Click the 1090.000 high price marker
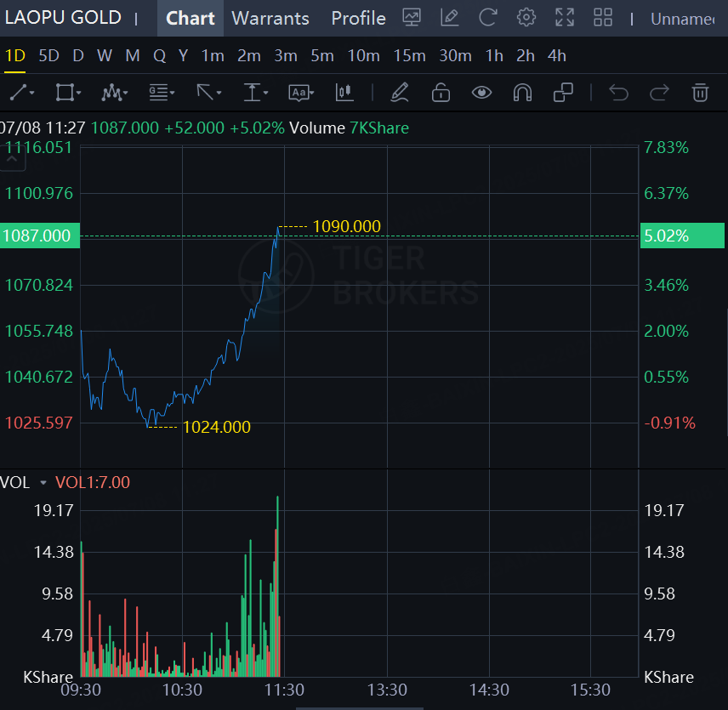Screen dimensions: 728x710 (347, 226)
